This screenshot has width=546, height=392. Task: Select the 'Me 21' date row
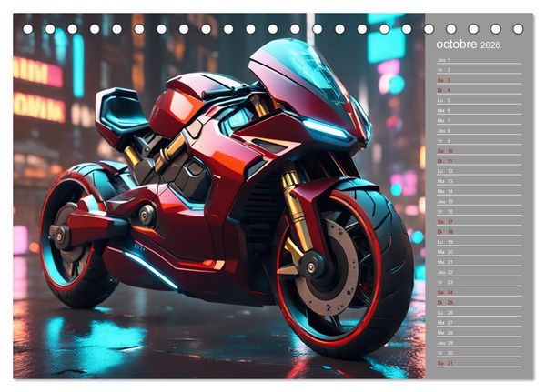480,262
